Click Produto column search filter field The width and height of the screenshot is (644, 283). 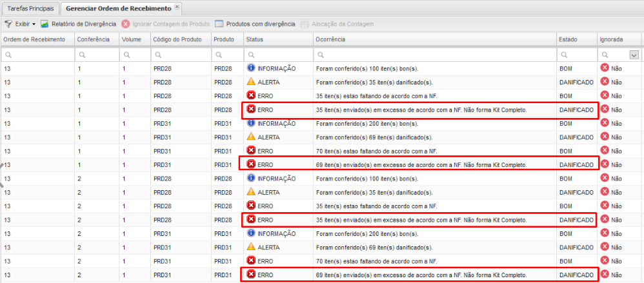[x=228, y=55]
